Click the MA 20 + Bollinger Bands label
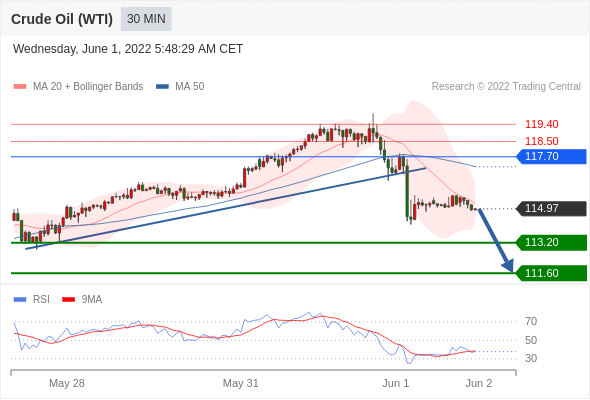The height and width of the screenshot is (400, 590). point(88,87)
